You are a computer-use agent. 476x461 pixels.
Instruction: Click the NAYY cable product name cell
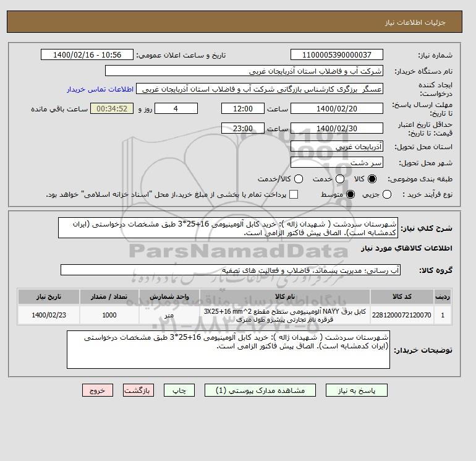pos(285,315)
